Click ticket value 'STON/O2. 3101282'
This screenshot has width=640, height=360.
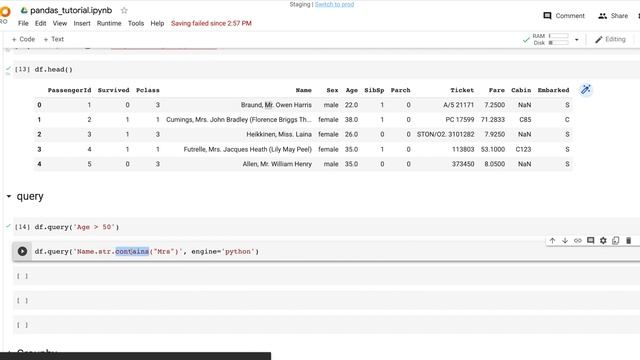tap(445, 134)
